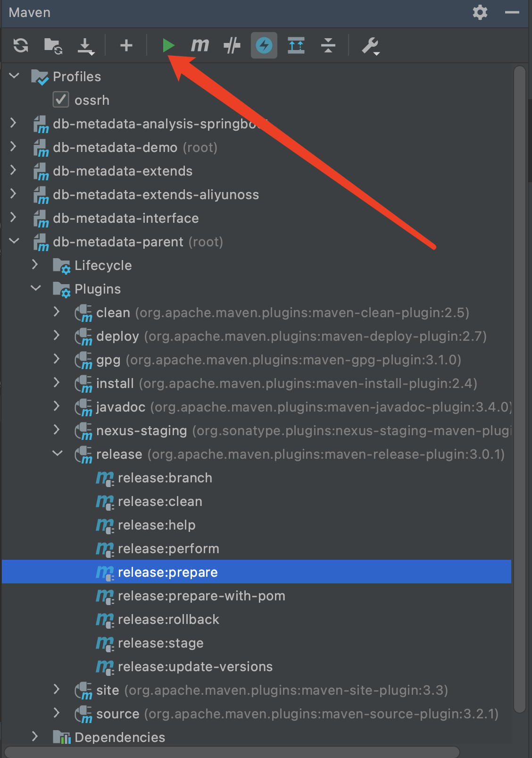Collapse the release plugin node

58,454
